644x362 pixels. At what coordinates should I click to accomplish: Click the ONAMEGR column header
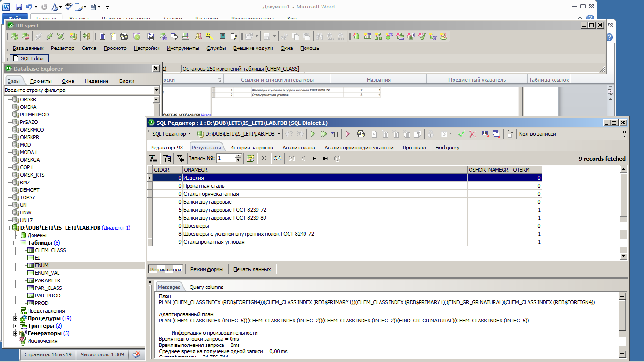coord(325,169)
